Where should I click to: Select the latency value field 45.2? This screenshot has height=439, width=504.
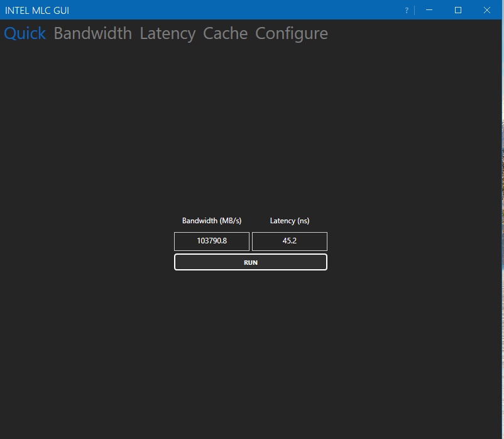click(x=290, y=242)
